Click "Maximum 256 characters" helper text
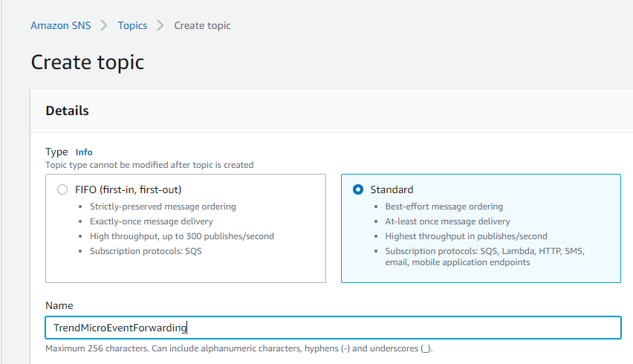The image size is (633, 364). click(x=239, y=348)
